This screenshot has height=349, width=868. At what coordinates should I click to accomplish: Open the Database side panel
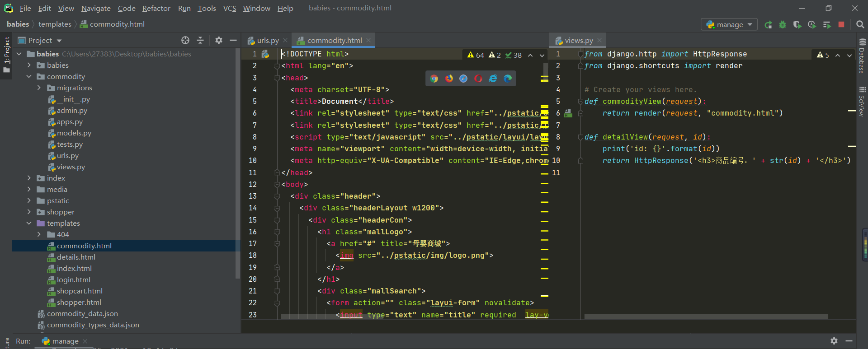tap(862, 56)
